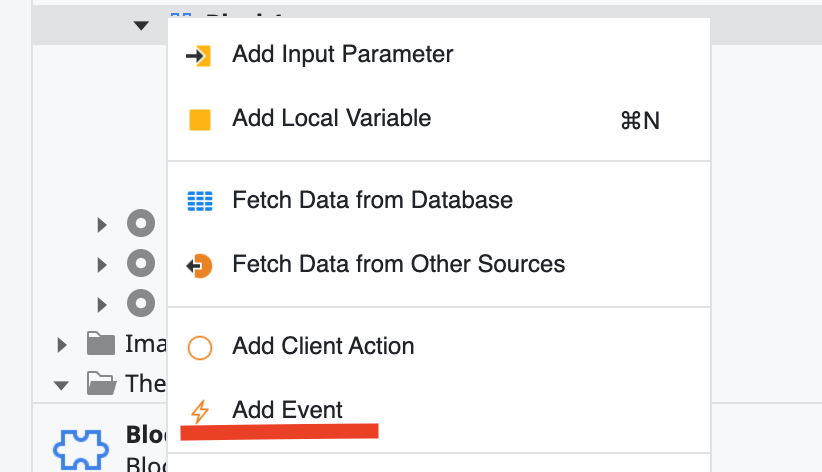The width and height of the screenshot is (822, 472).
Task: Click the ⌘N shortcut beside Add Local Variable
Action: pyautogui.click(x=640, y=121)
